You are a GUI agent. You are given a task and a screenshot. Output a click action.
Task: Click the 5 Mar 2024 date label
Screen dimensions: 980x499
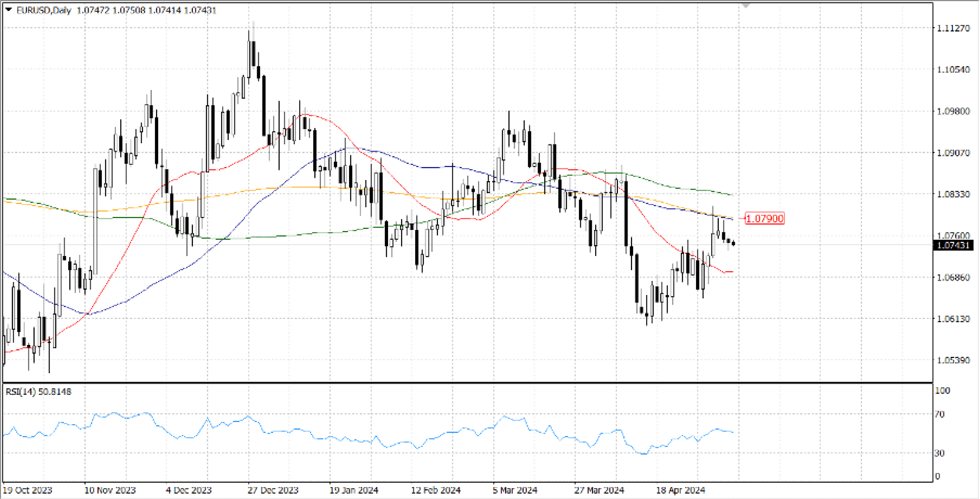[515, 490]
